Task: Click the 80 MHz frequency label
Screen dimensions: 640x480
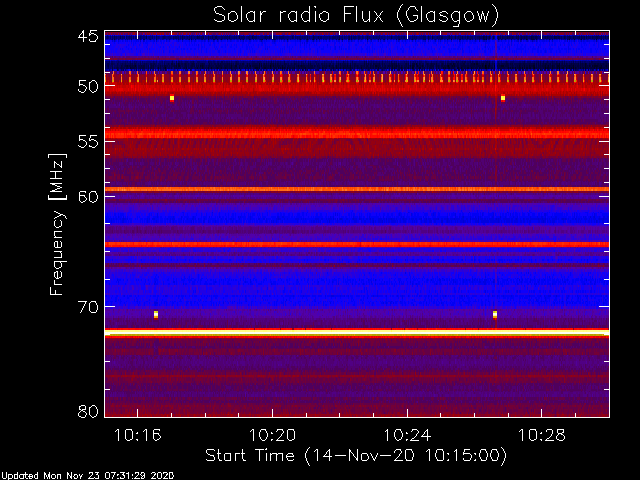Action: point(88,411)
